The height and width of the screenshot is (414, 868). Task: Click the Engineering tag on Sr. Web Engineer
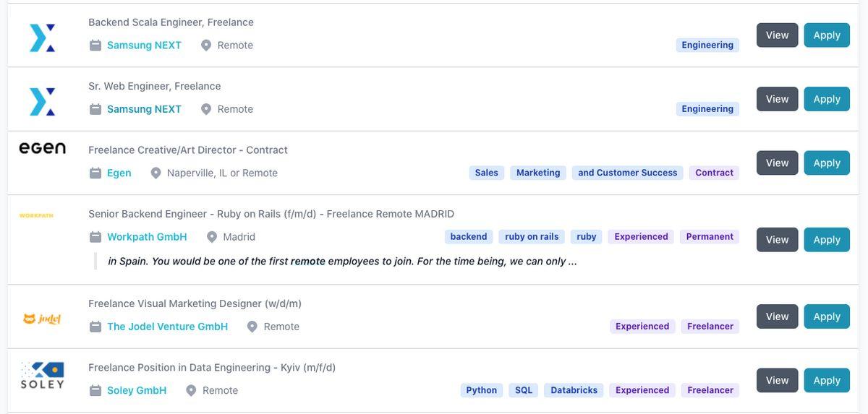[x=707, y=109]
